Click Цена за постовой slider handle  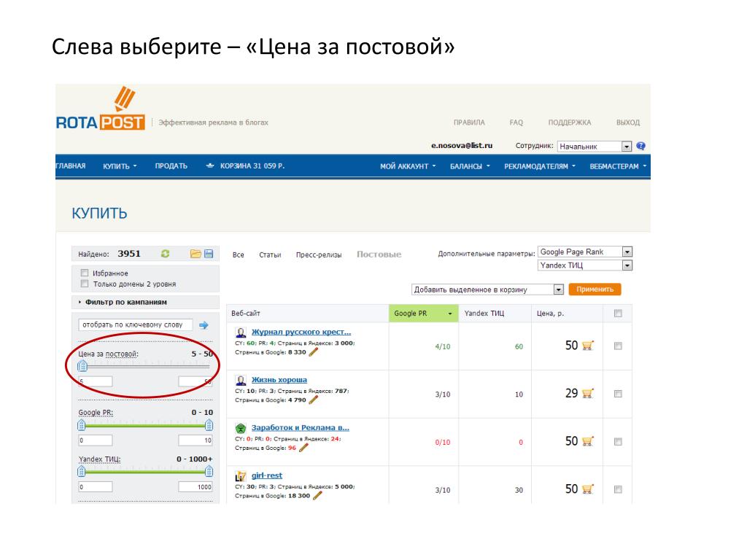(x=82, y=366)
